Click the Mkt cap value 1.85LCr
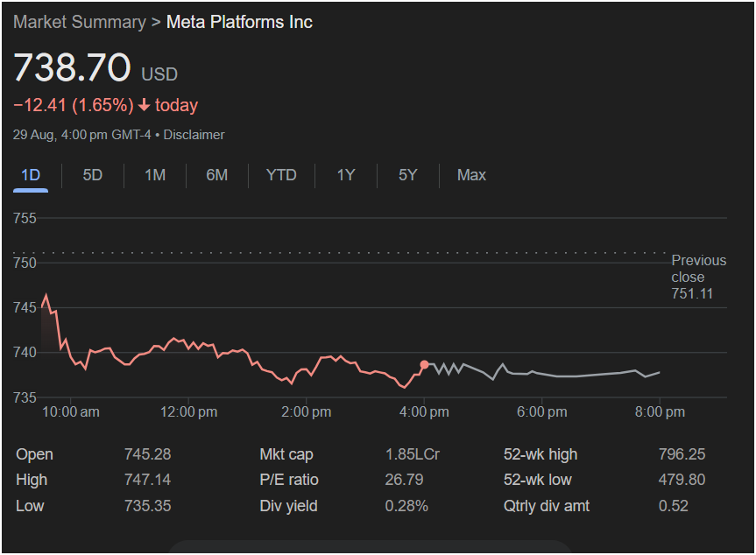 pos(413,454)
